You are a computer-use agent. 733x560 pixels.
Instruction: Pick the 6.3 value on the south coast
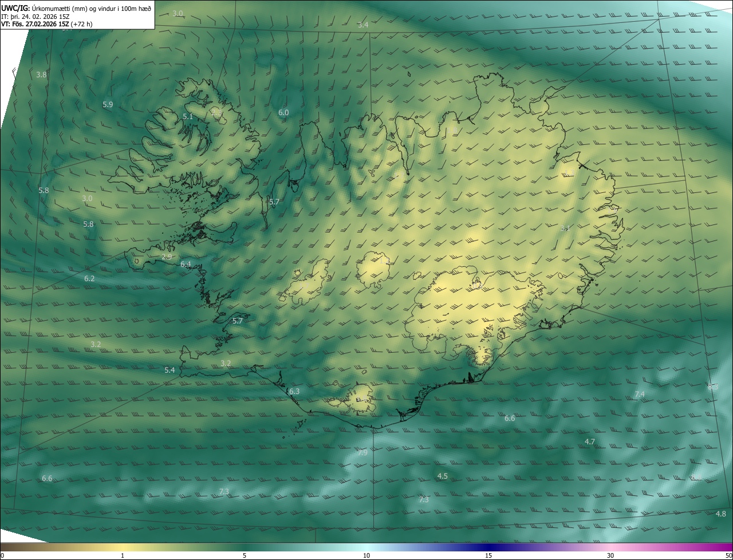294,391
